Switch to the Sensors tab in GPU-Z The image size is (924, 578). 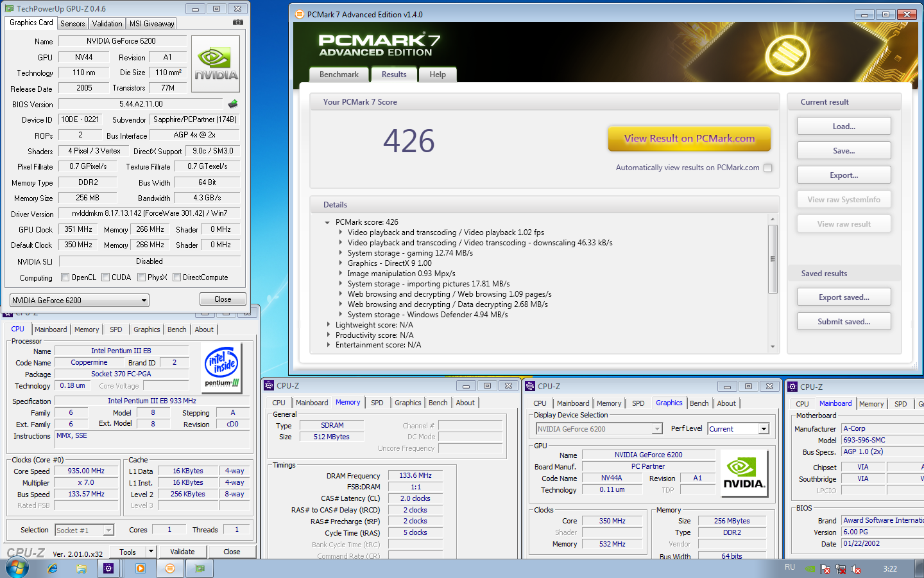pos(73,24)
